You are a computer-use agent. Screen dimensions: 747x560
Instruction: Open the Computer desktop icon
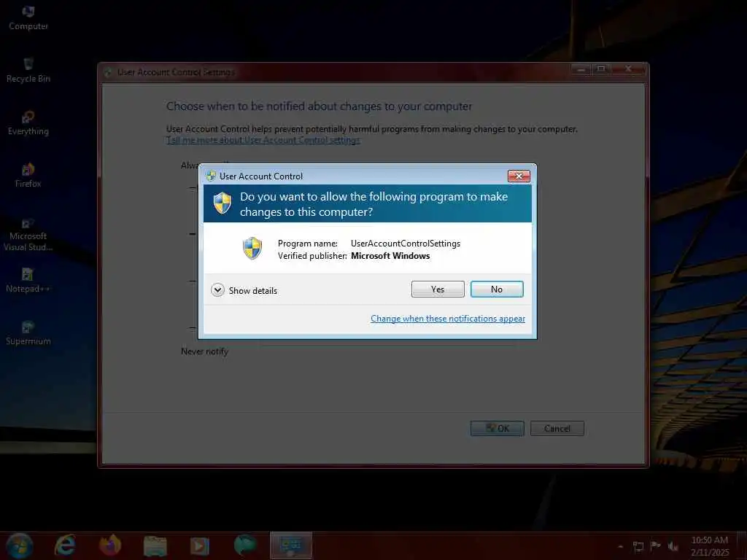click(28, 18)
